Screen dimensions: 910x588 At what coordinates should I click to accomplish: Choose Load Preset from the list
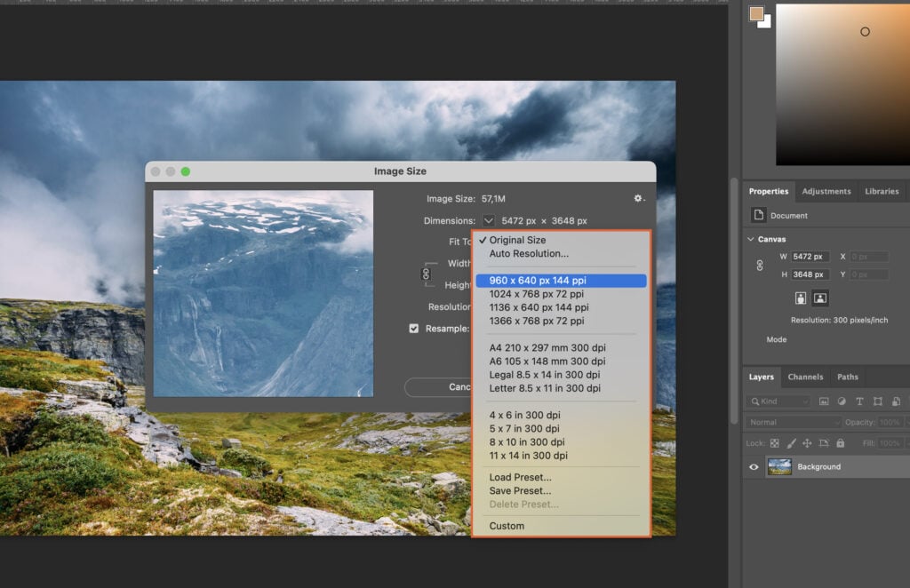[520, 477]
